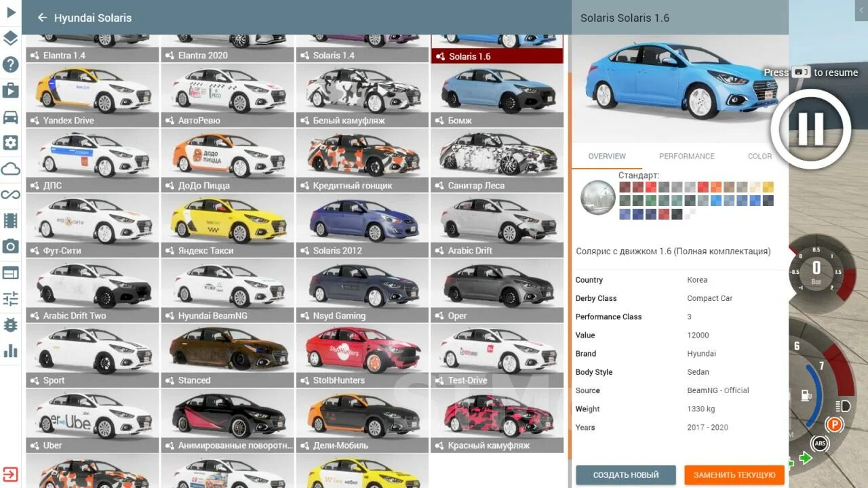Open the options sliders icon

pos(11,299)
